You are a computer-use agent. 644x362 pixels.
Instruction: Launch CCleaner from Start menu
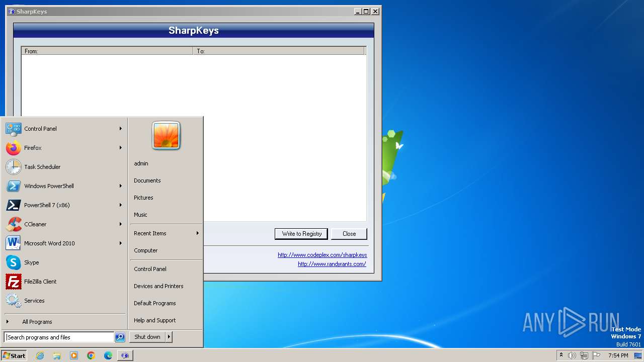coord(64,224)
